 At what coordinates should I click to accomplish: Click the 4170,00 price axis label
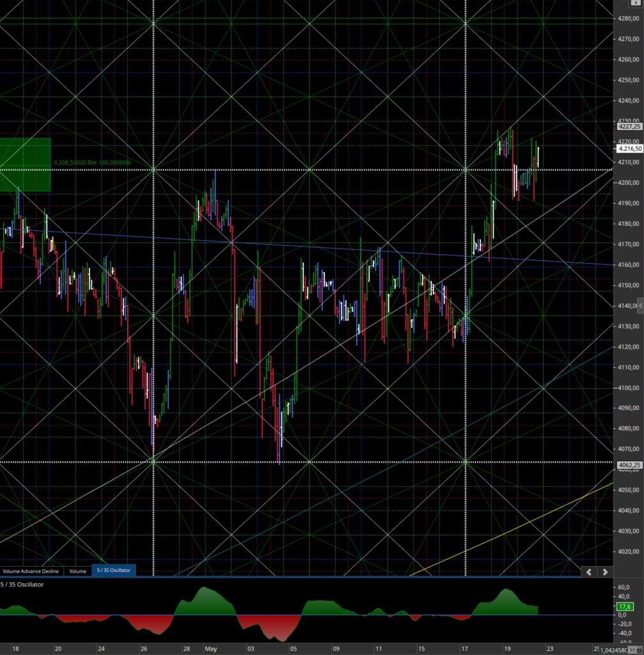[x=629, y=244]
